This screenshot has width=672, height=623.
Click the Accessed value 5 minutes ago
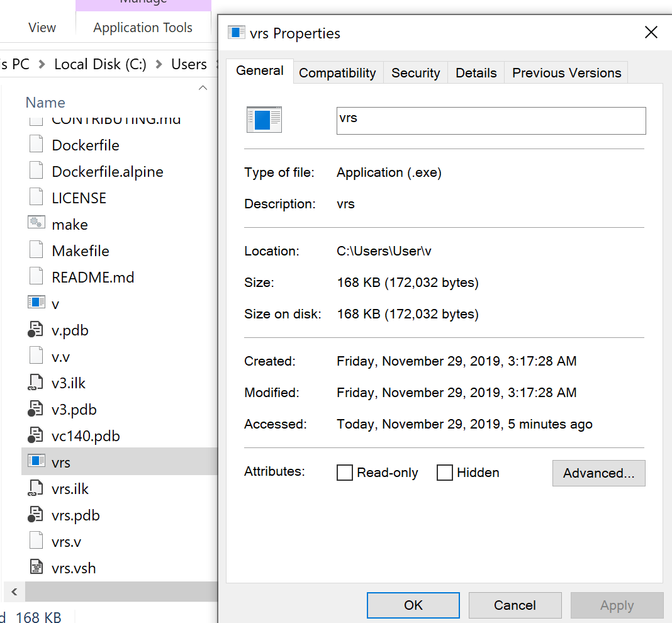tap(464, 424)
